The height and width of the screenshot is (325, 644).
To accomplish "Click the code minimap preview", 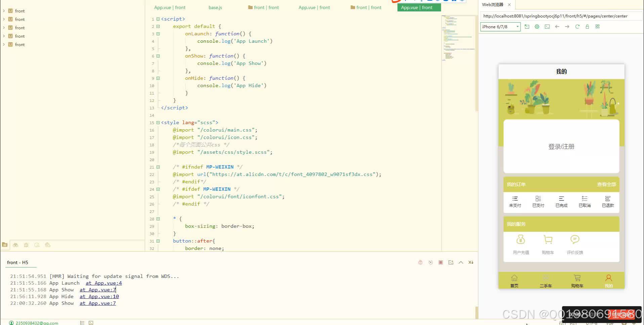I will 458,38.
